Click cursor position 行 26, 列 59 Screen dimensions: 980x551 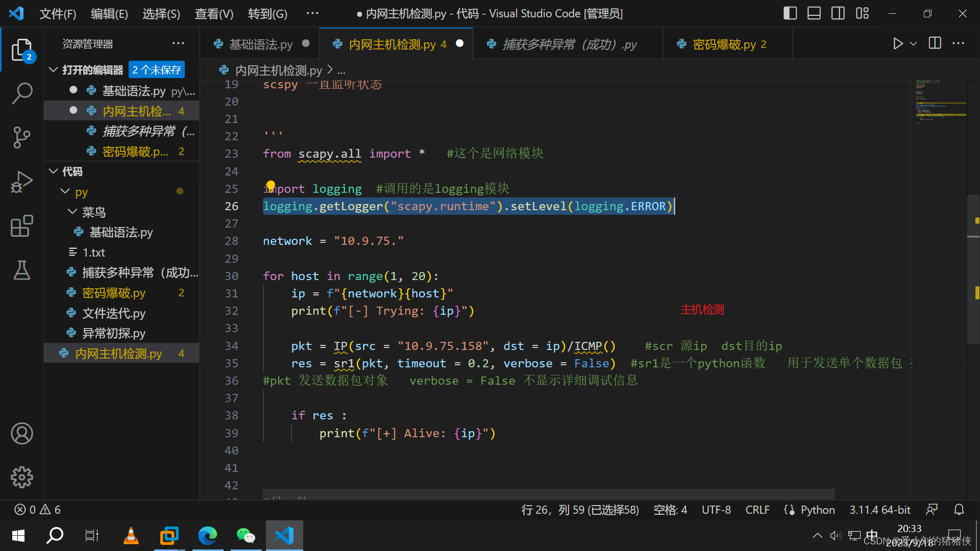point(580,510)
